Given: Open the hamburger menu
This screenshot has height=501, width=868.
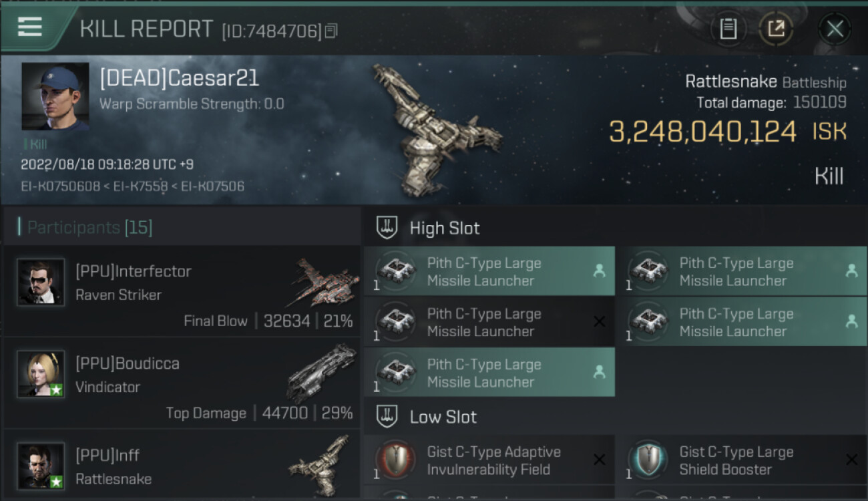Looking at the screenshot, I should [29, 27].
